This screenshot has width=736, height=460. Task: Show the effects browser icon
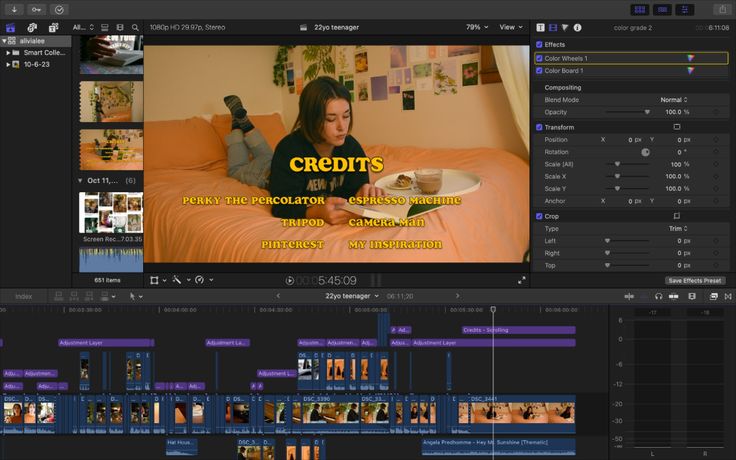coord(713,296)
